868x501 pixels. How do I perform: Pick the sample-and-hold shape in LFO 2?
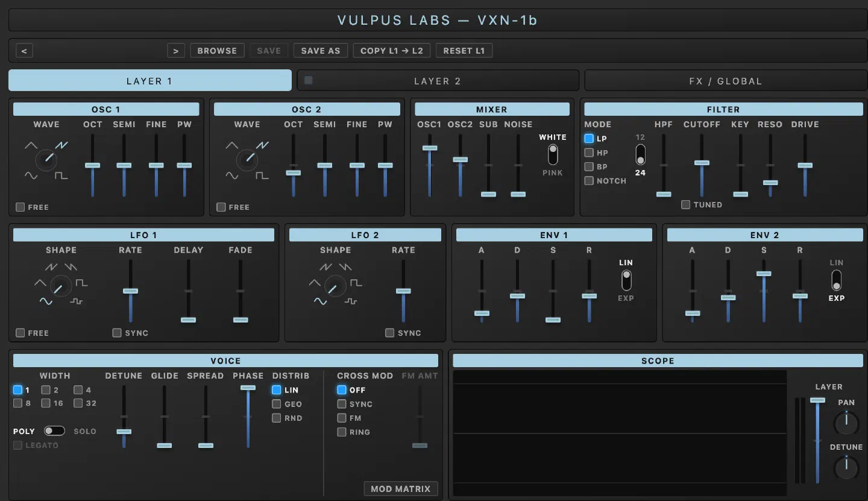350,301
